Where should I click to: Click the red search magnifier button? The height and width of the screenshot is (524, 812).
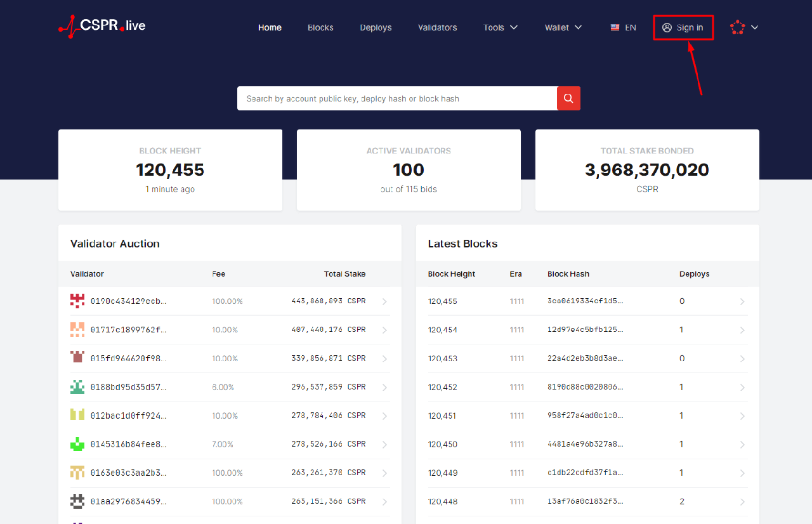coord(568,98)
